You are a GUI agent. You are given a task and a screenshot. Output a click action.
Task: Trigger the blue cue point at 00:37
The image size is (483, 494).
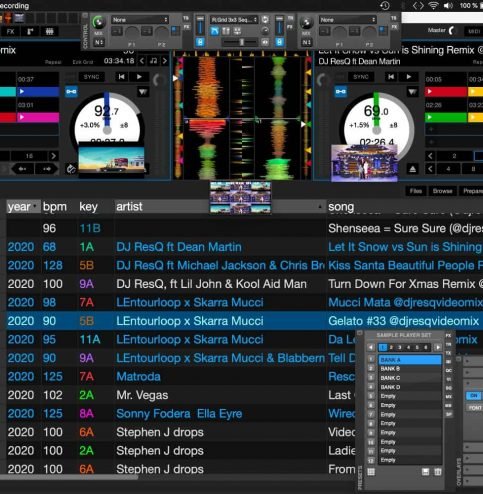(x=38, y=91)
